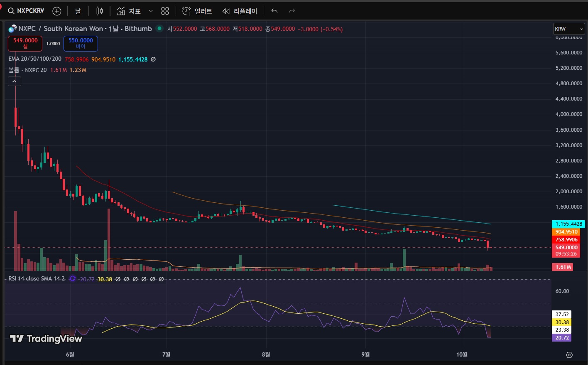Expand the indicators favorites dropdown arrow

click(150, 11)
